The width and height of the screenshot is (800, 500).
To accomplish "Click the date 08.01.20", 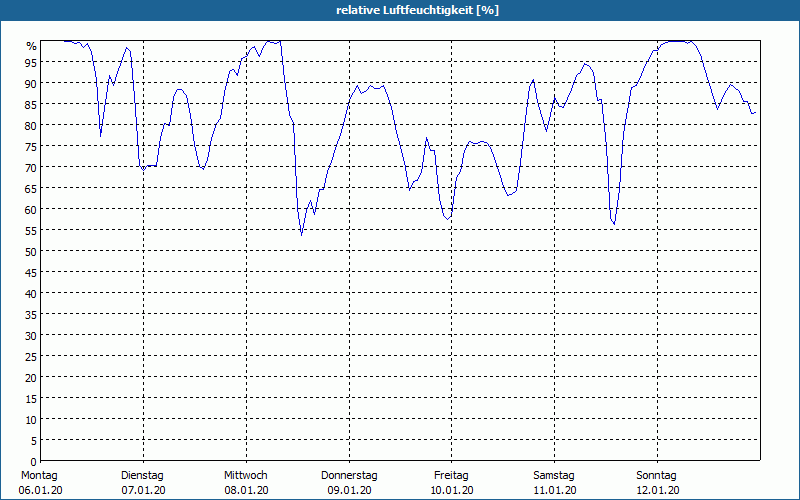I will (246, 491).
